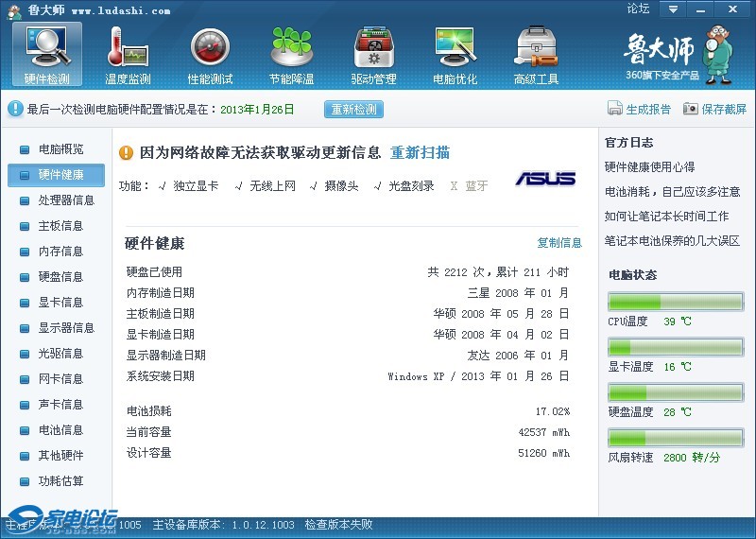
Task: Click the 生成报告 printer icon
Action: pyautogui.click(x=615, y=109)
